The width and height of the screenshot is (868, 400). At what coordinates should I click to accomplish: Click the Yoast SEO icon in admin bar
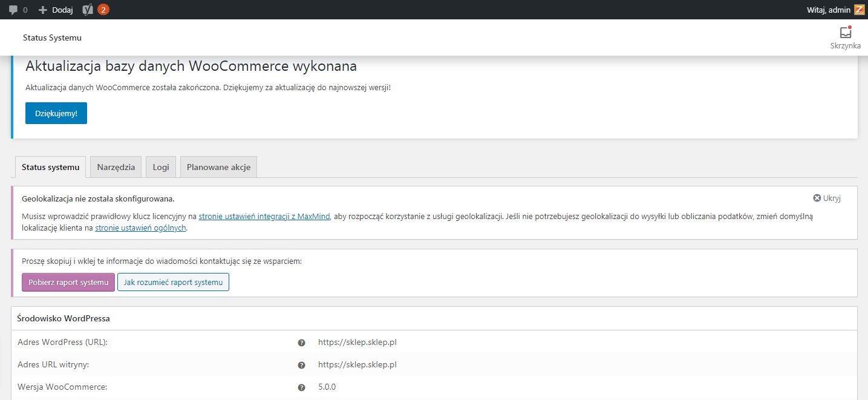88,10
